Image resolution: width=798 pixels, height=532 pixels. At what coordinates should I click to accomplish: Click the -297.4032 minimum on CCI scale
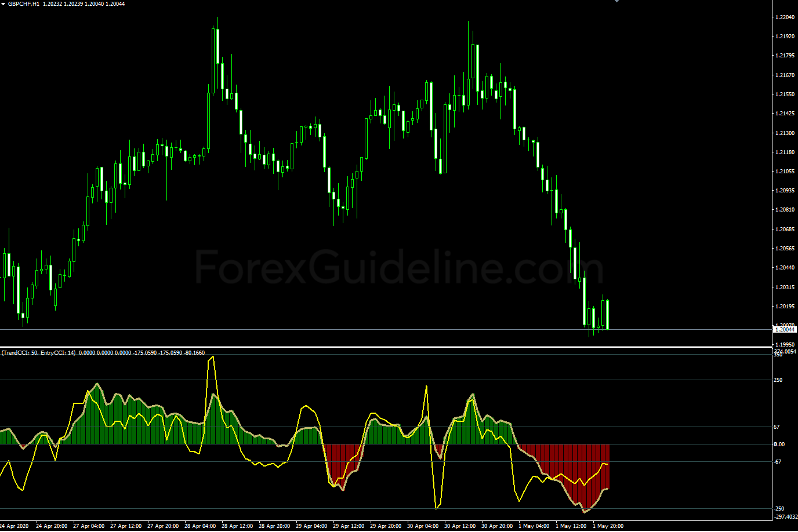pyautogui.click(x=786, y=516)
